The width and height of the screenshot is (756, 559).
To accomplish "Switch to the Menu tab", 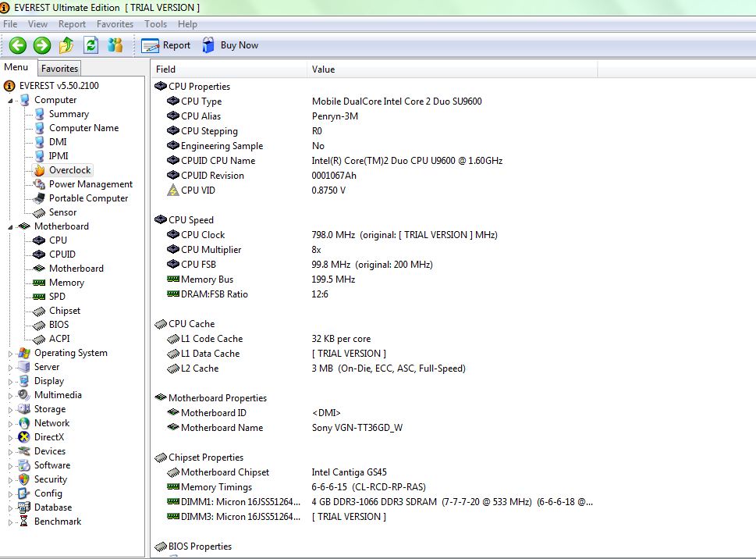I will (16, 67).
